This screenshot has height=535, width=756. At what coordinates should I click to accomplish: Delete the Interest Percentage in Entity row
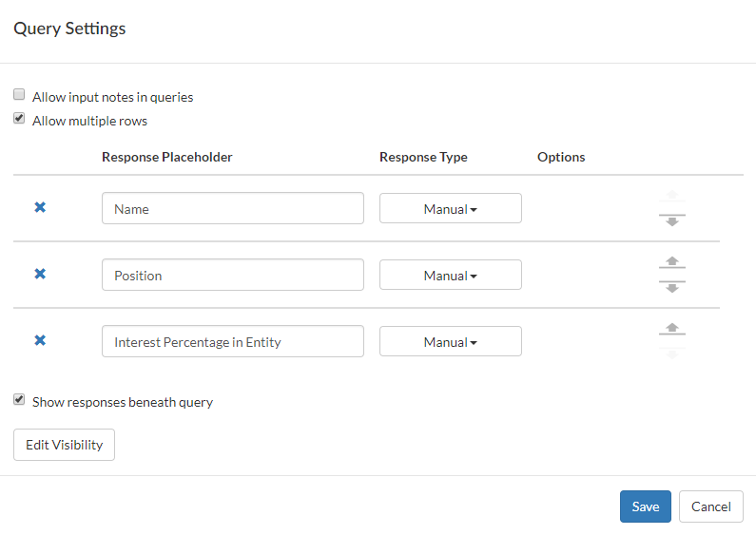40,340
